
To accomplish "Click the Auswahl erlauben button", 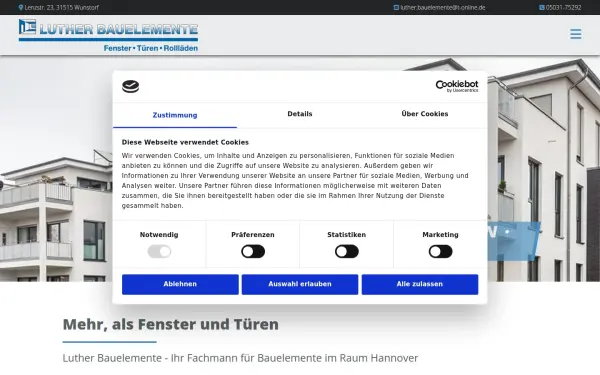I will 300,284.
